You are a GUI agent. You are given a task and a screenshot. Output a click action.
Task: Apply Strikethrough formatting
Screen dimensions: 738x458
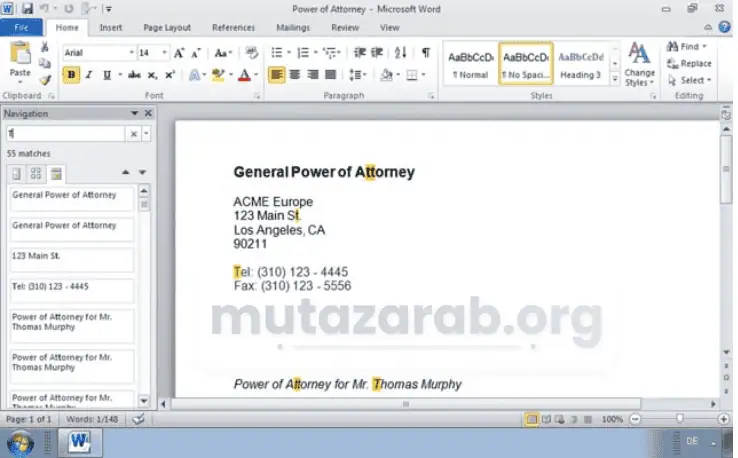135,75
